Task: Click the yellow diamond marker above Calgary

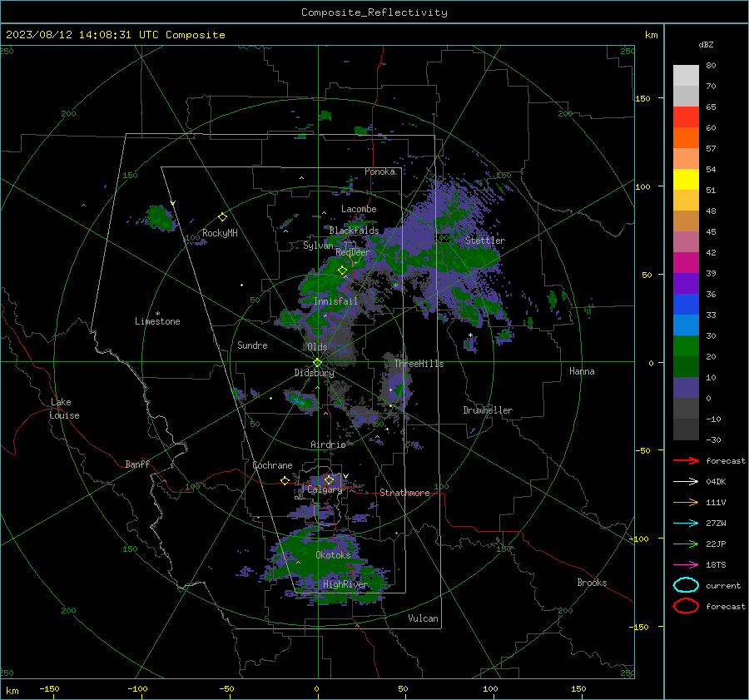Action: pyautogui.click(x=329, y=479)
